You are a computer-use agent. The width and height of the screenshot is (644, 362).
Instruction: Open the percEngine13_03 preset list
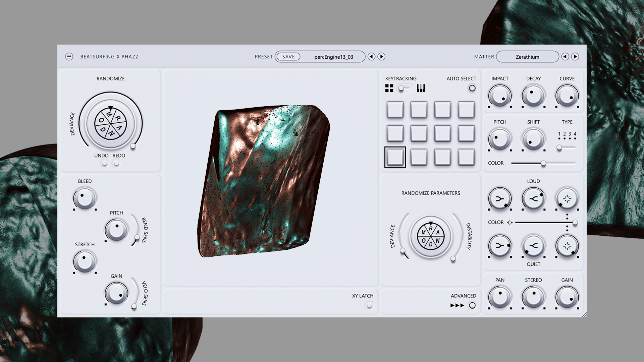pyautogui.click(x=333, y=57)
